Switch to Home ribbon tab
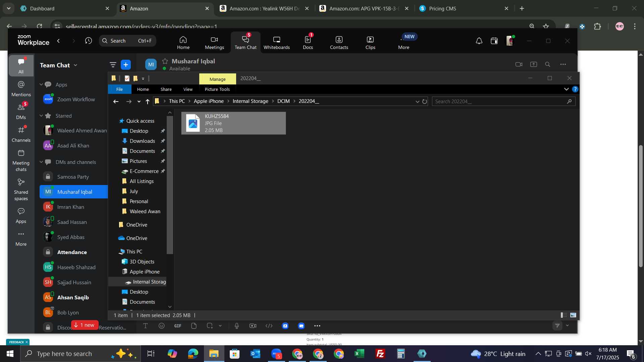This screenshot has width=644, height=362. click(143, 89)
